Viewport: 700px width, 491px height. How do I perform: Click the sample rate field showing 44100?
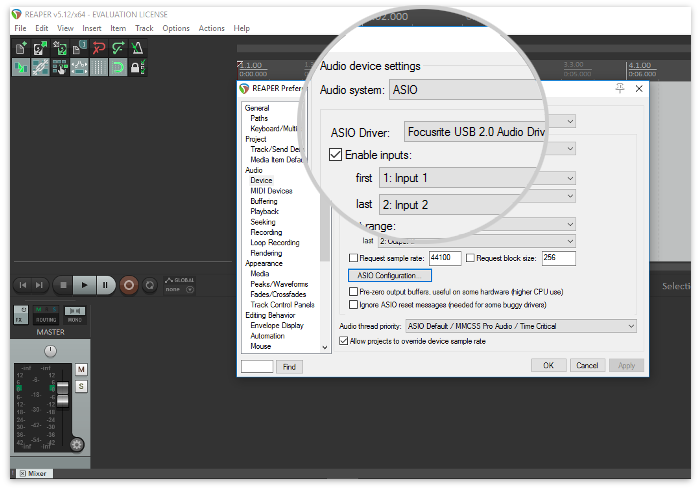click(x=445, y=258)
